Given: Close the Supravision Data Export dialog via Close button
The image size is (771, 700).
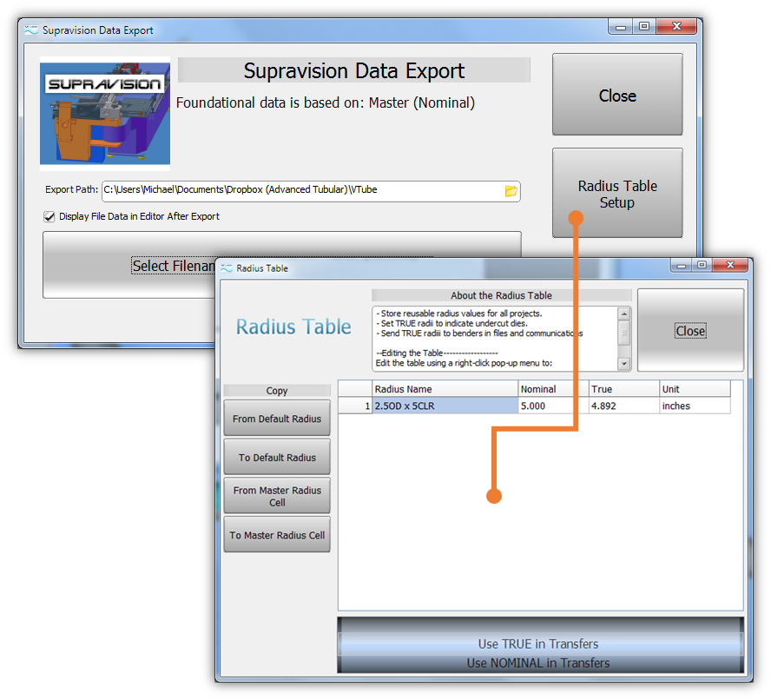Looking at the screenshot, I should tap(617, 96).
